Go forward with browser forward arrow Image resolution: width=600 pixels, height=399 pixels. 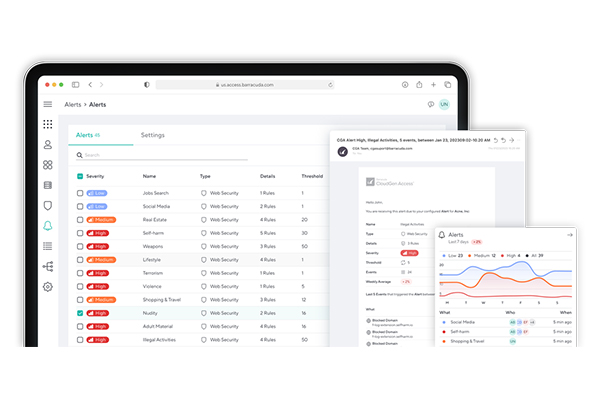(x=101, y=85)
